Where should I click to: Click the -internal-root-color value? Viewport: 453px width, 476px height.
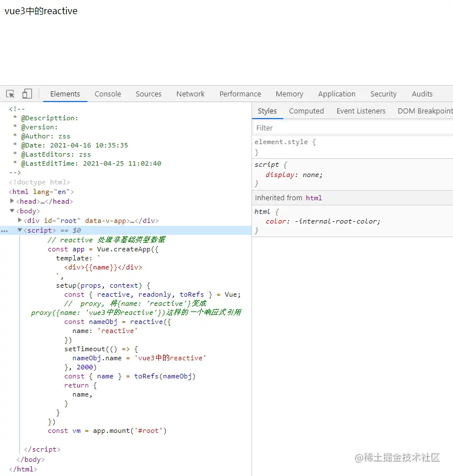(335, 221)
